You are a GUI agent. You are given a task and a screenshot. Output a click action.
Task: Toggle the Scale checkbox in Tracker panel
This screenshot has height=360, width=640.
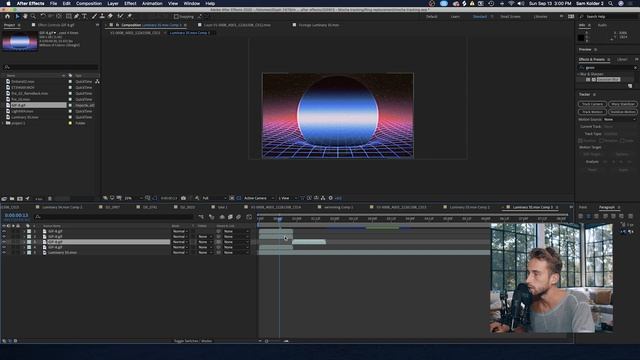pyautogui.click(x=622, y=140)
